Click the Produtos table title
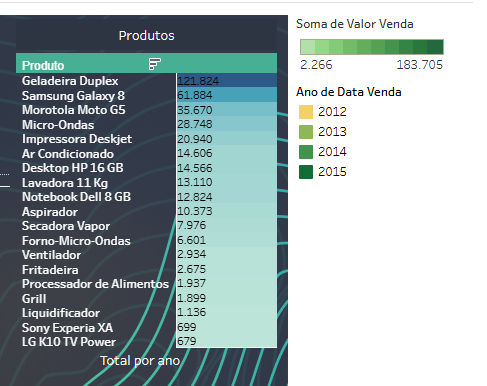The width and height of the screenshot is (487, 386). point(146,35)
